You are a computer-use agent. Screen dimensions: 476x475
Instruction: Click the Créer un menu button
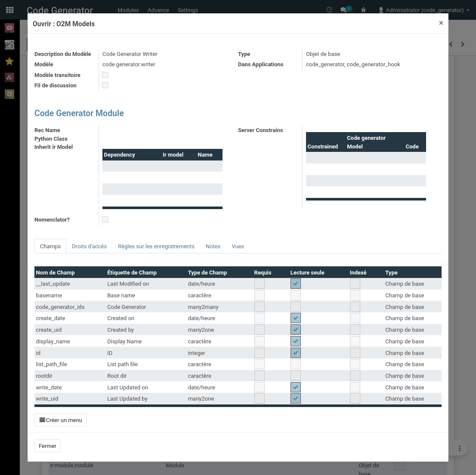click(61, 420)
